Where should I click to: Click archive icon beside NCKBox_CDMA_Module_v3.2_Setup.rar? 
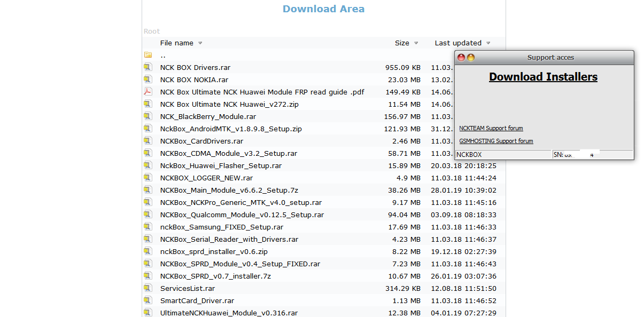[x=148, y=153]
